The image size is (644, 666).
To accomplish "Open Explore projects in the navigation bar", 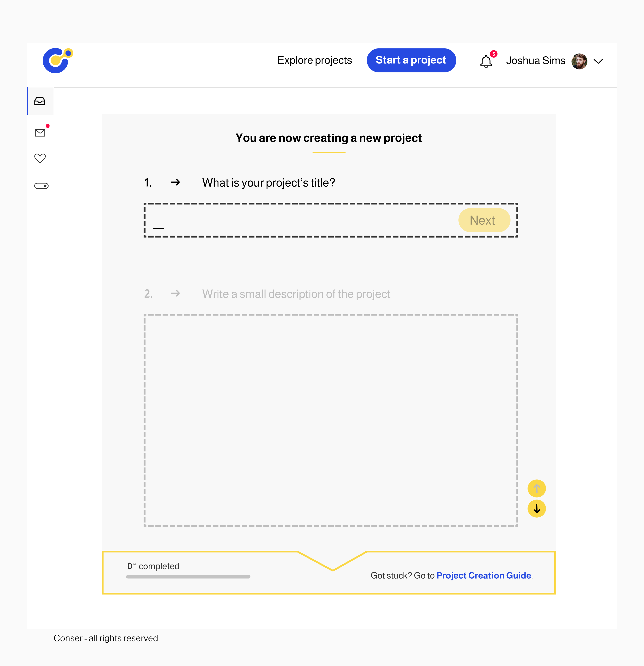I will point(314,60).
